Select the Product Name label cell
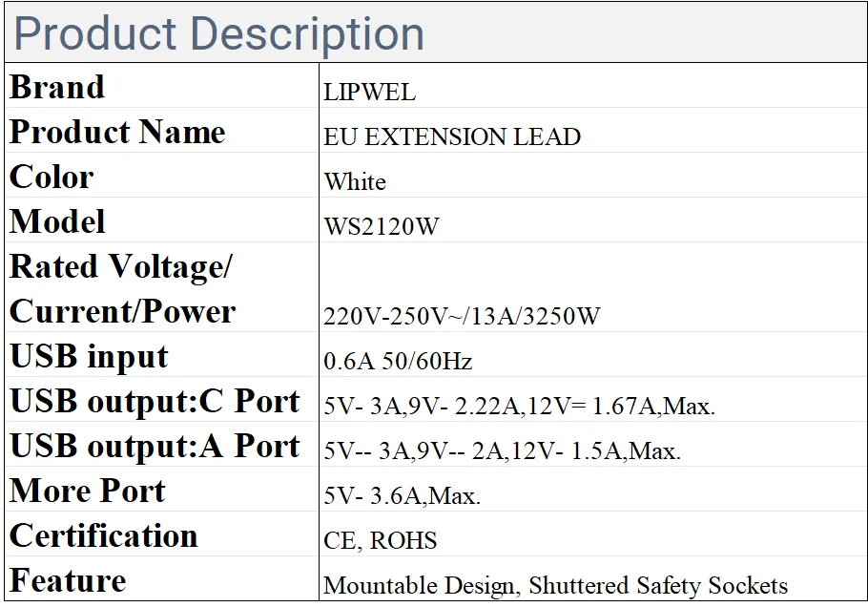The height and width of the screenshot is (607, 868). pos(117,132)
